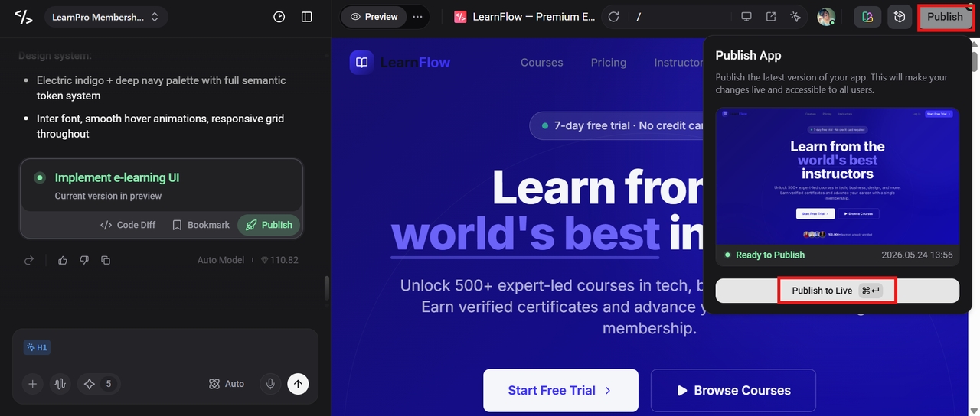Open the app preview thumbnail in Publish App panel
Viewport: 980px width, 416px height.
pos(837,176)
